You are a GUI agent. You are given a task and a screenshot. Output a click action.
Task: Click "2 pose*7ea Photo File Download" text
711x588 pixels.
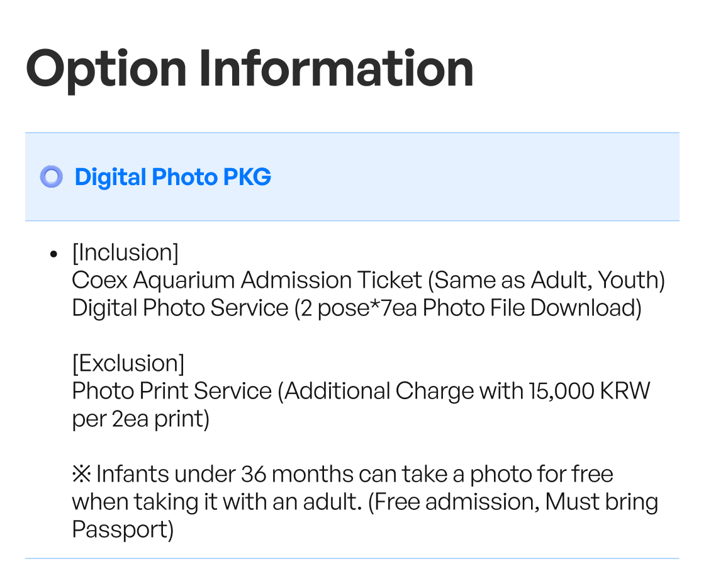tap(467, 308)
